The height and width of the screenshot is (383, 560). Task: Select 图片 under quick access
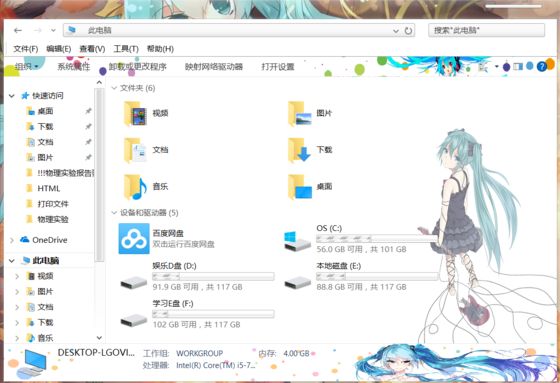45,157
